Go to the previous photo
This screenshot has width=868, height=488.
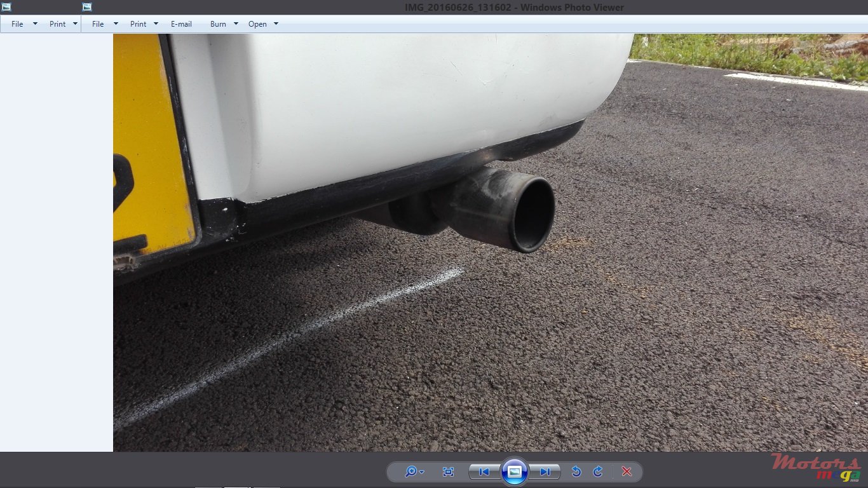[x=484, y=471]
